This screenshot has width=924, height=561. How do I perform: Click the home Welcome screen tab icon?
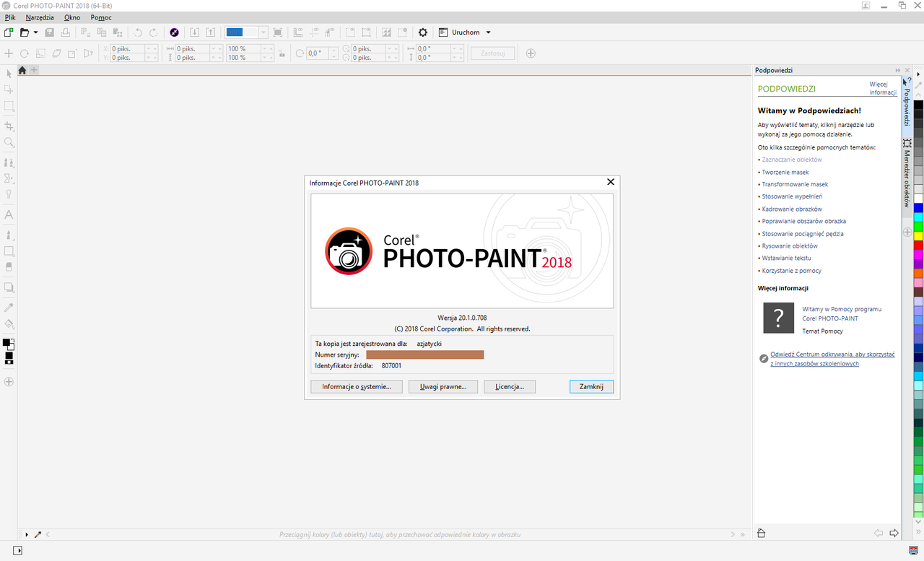[x=22, y=70]
